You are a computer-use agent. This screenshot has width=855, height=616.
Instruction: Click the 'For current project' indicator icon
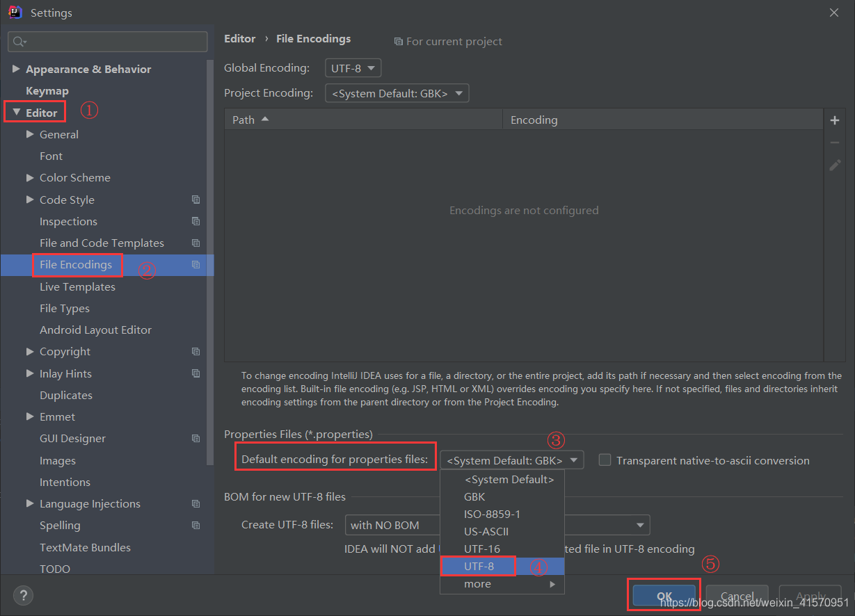coord(399,42)
